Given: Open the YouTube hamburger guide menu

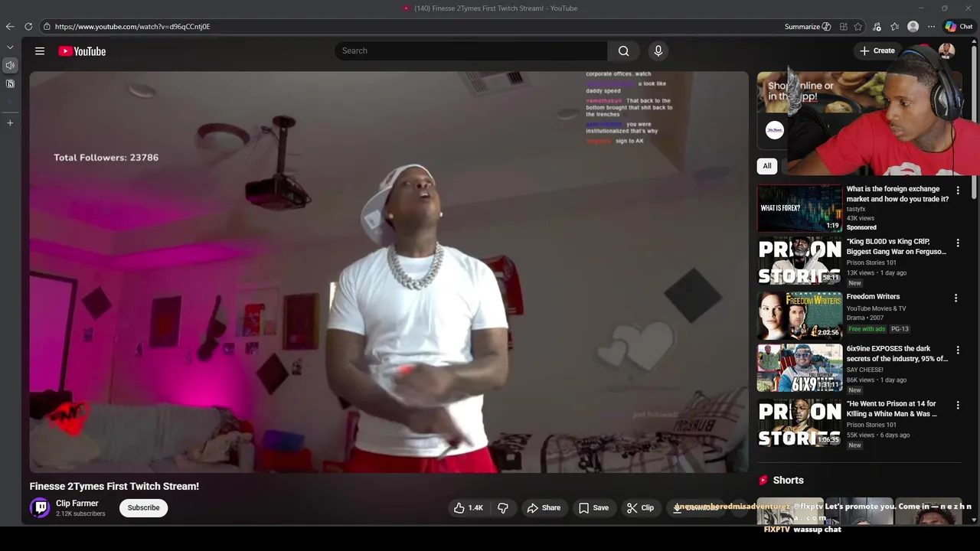Looking at the screenshot, I should [40, 51].
